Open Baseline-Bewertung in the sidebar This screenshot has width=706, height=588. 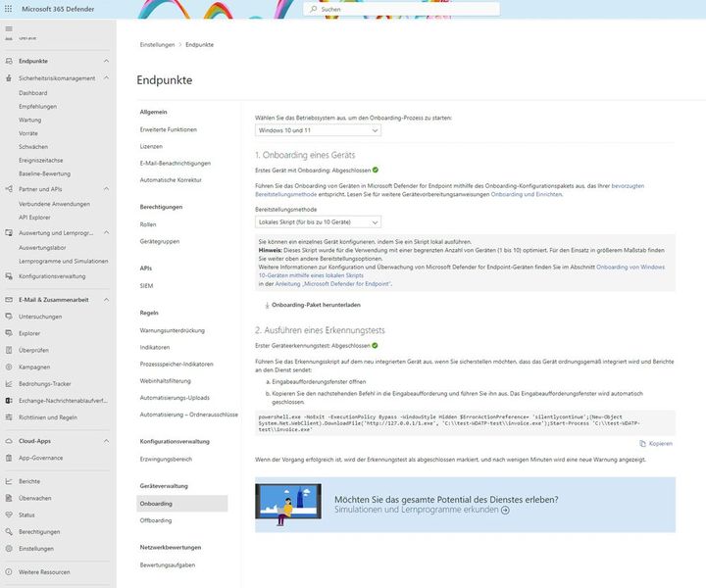(44, 173)
